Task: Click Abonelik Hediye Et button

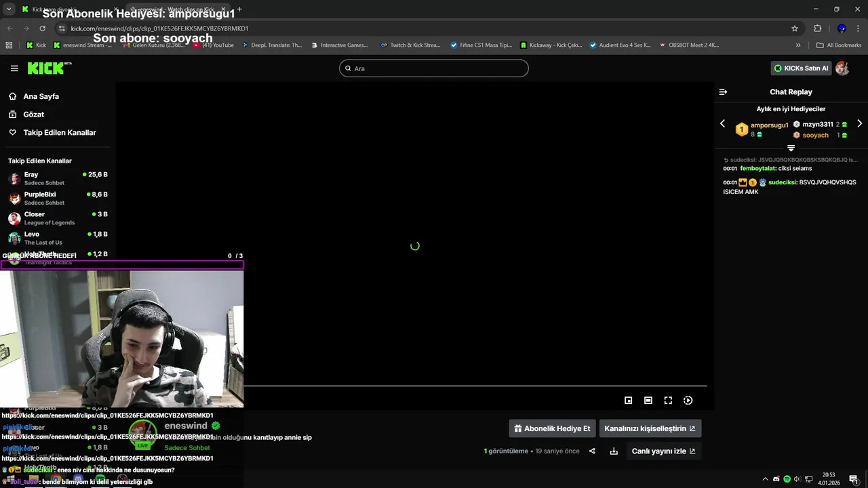Action: click(x=552, y=428)
